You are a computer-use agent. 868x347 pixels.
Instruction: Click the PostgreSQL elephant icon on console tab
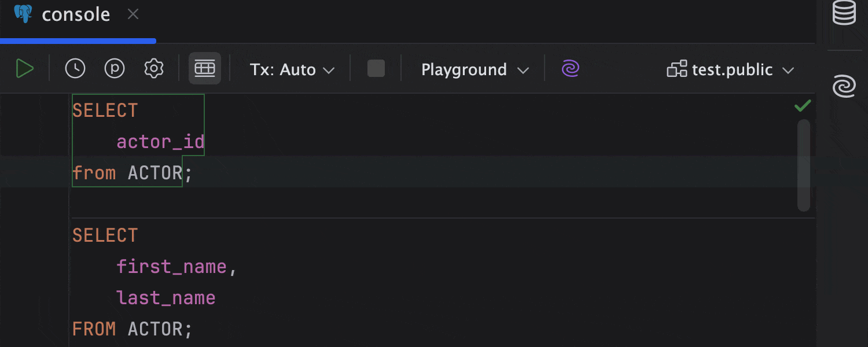tap(24, 14)
